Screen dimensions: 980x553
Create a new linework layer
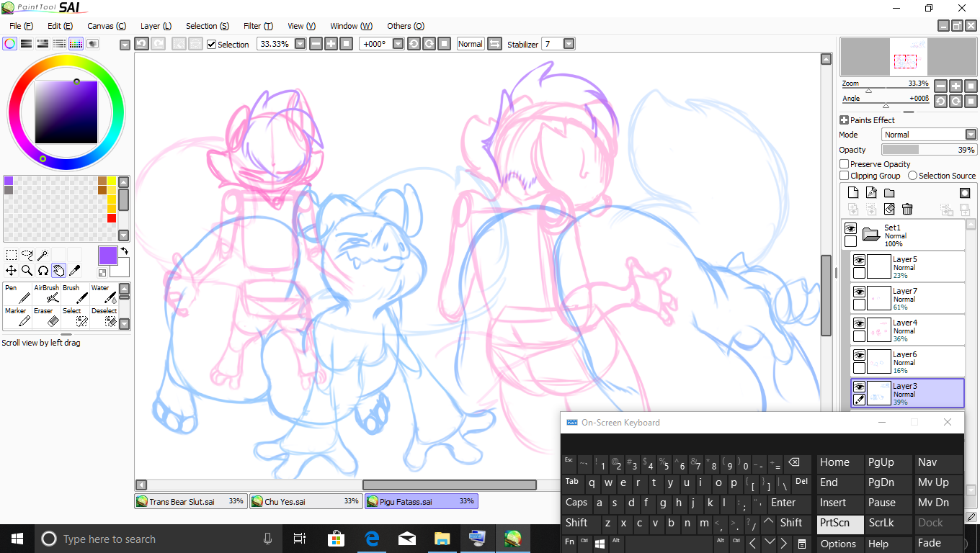[x=871, y=192]
